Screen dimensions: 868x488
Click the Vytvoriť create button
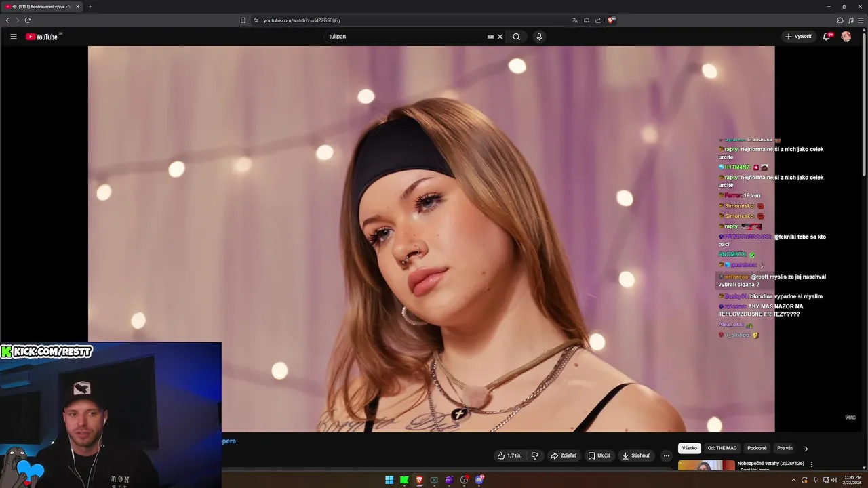(798, 37)
